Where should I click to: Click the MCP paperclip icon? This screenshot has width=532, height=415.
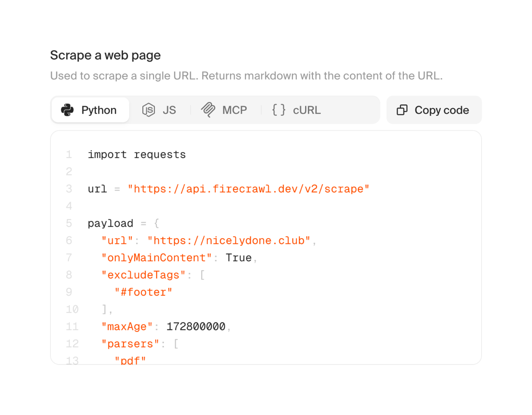[208, 110]
